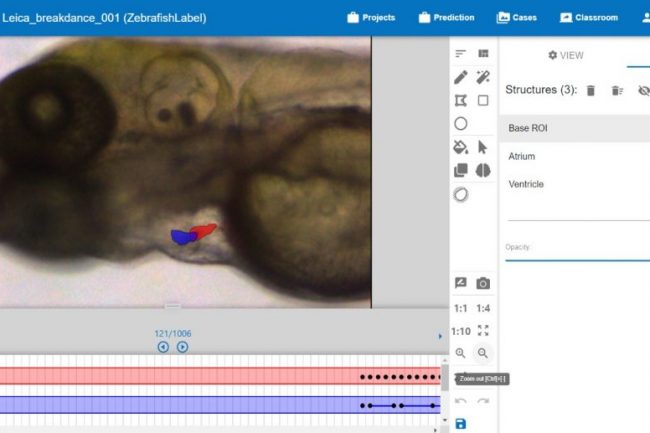
Task: Set zoom ratio to 1:10
Action: coord(461,331)
